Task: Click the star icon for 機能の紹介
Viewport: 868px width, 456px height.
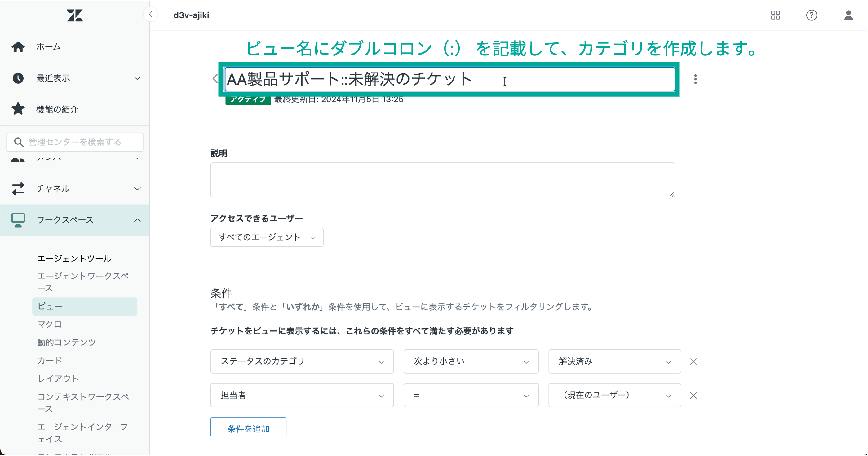Action: pyautogui.click(x=18, y=109)
